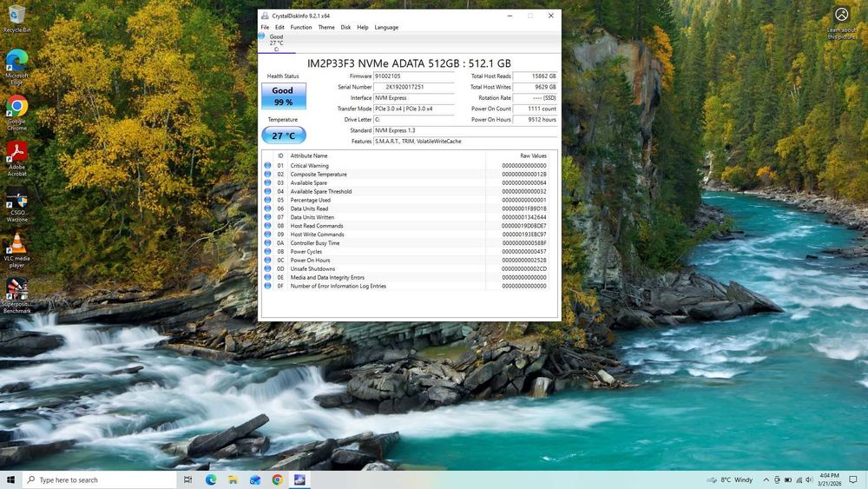The image size is (868, 489).
Task: Click the Power On Hours value 9512 hours
Action: 535,119
